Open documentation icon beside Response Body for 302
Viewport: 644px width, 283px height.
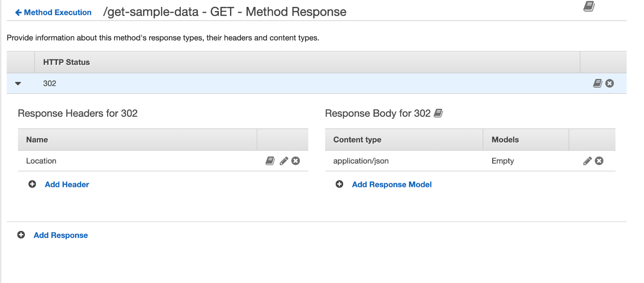point(438,113)
